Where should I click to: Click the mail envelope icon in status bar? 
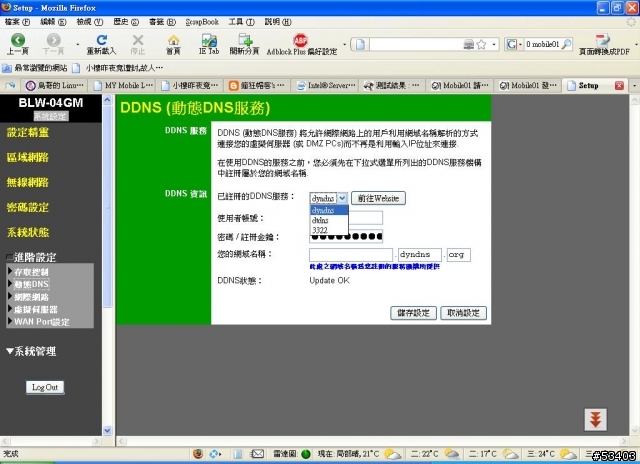[x=257, y=454]
